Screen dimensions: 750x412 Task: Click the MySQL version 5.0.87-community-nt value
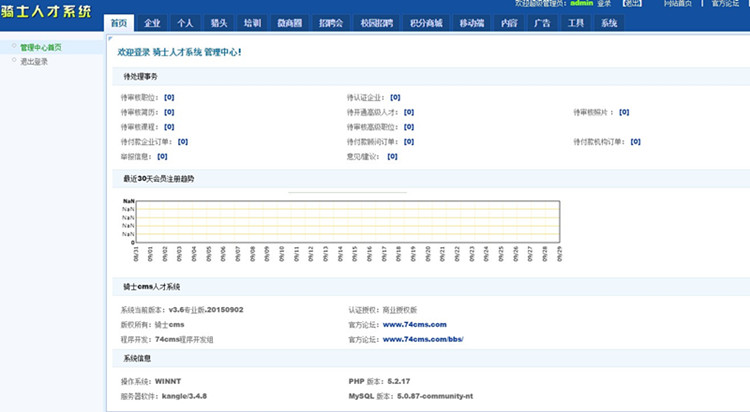point(435,396)
